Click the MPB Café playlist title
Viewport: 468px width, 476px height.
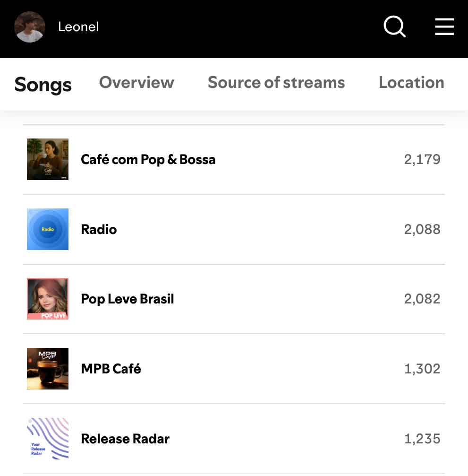point(111,369)
